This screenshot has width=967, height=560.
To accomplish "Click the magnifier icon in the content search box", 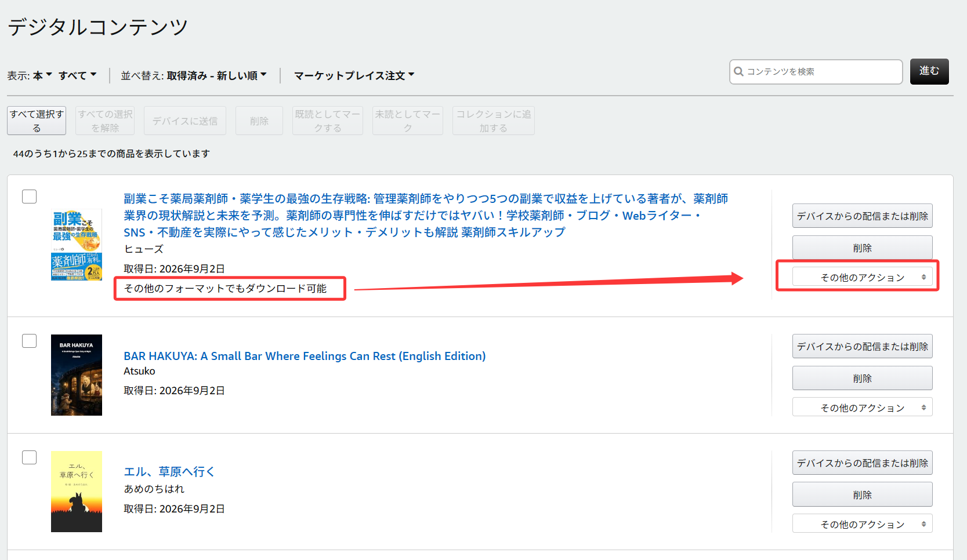I will [x=738, y=71].
